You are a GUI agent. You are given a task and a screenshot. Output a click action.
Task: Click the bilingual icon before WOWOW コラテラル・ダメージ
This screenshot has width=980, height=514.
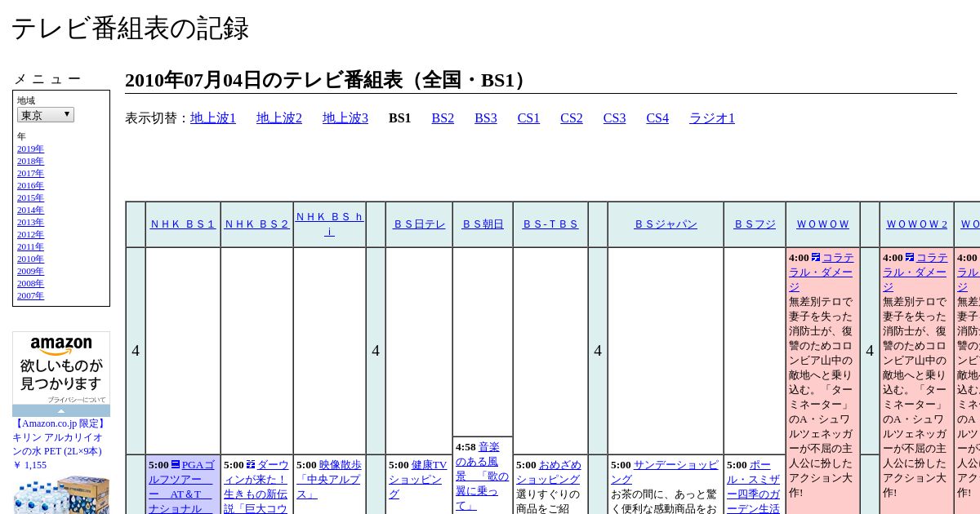tap(815, 258)
